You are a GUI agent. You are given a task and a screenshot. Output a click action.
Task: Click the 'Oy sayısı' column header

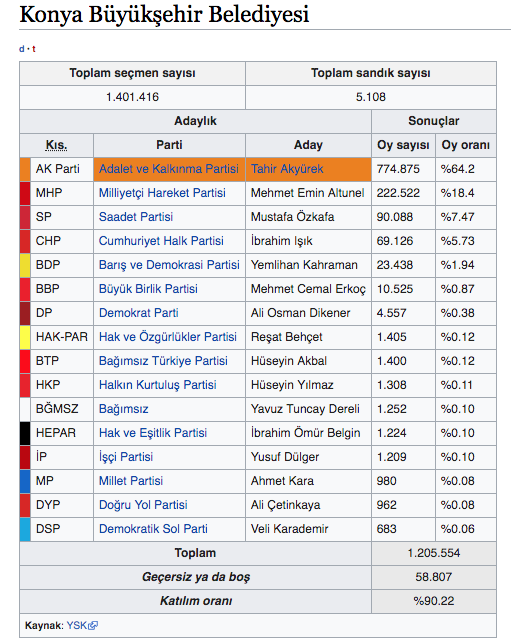click(x=403, y=145)
